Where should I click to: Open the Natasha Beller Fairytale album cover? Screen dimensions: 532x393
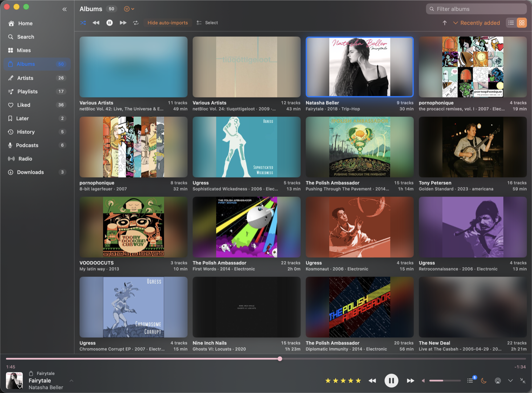click(359, 67)
